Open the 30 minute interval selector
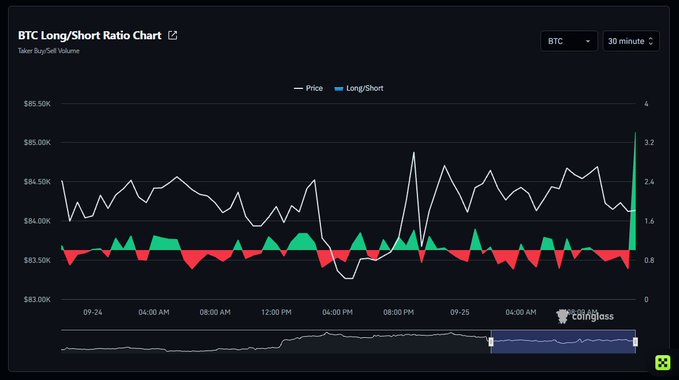The height and width of the screenshot is (380, 679). (631, 41)
